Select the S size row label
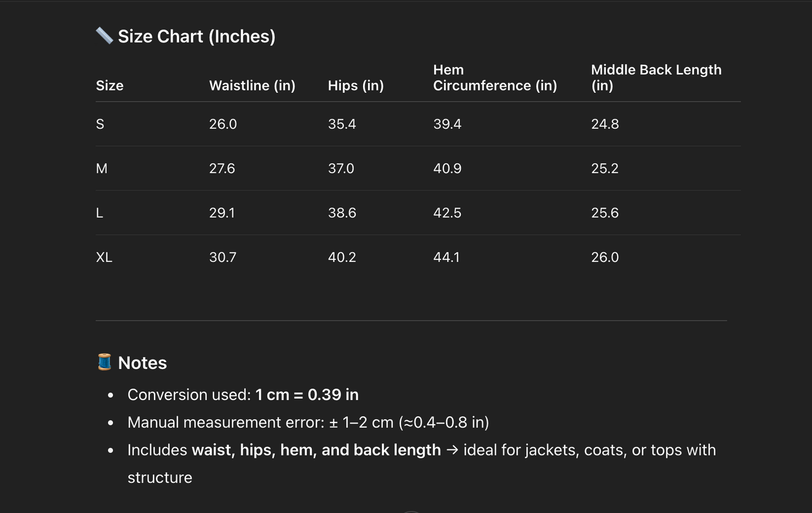 pyautogui.click(x=100, y=124)
